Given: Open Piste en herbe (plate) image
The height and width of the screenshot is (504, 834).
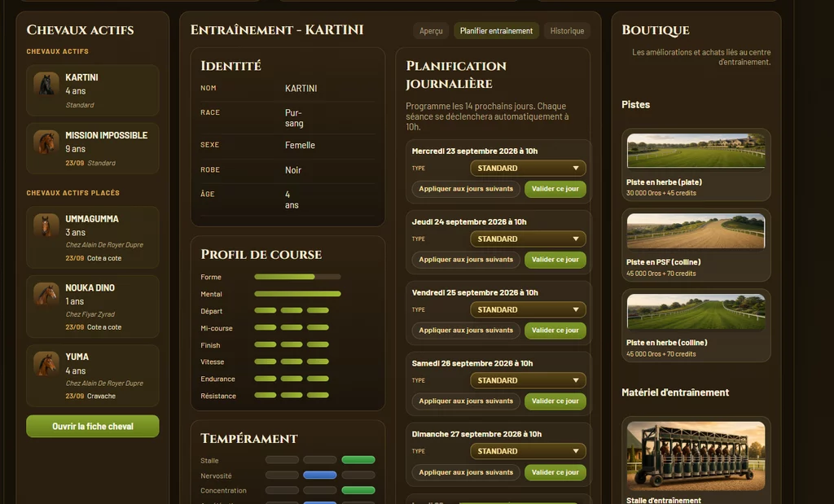Looking at the screenshot, I should click(696, 151).
